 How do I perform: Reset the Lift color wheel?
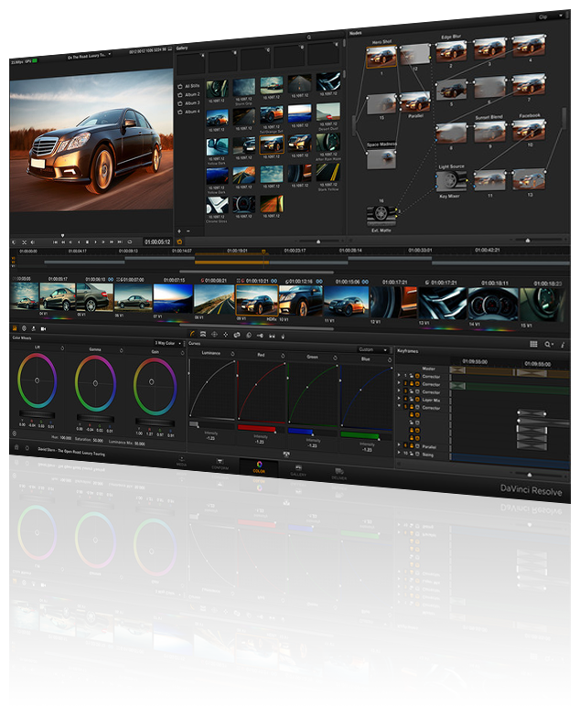62,348
